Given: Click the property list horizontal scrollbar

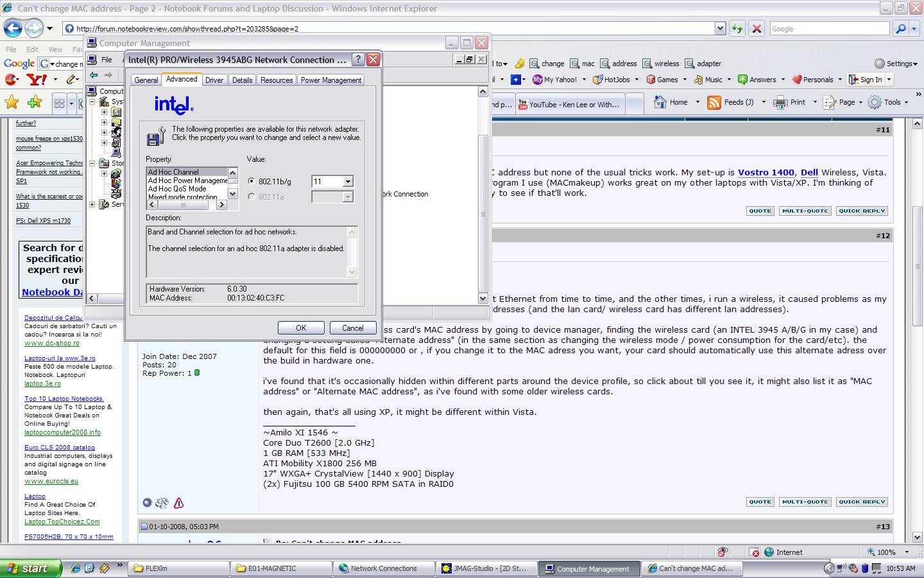Looking at the screenshot, I should [x=187, y=205].
